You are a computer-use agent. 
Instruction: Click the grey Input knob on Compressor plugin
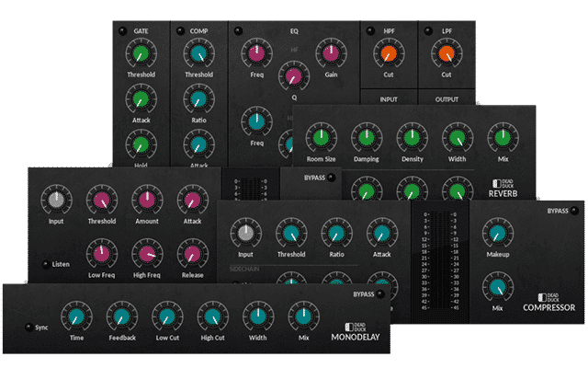point(245,233)
